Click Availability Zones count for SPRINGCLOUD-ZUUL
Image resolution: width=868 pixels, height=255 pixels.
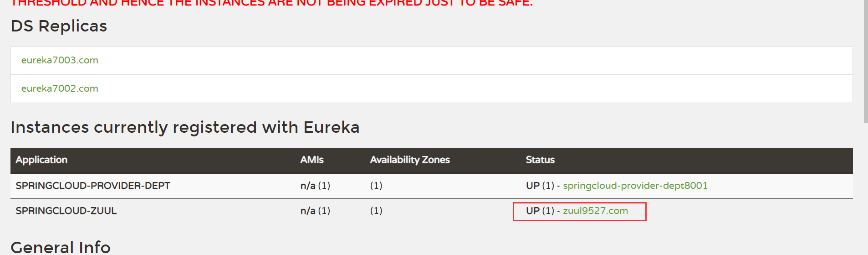point(376,211)
